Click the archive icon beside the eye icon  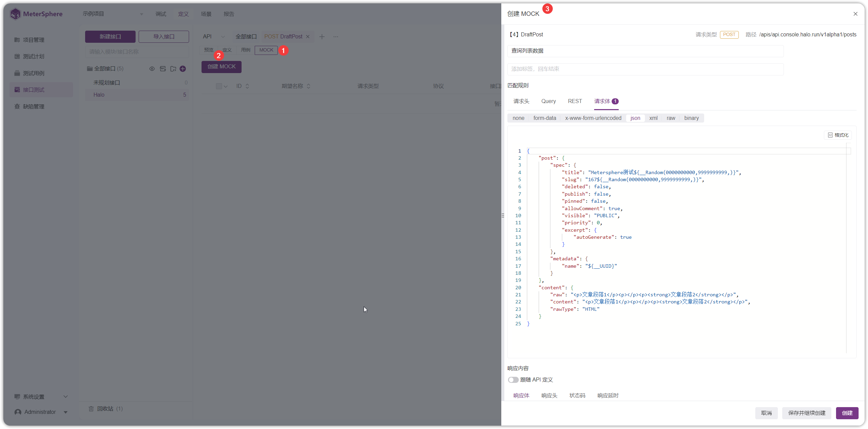coord(163,69)
